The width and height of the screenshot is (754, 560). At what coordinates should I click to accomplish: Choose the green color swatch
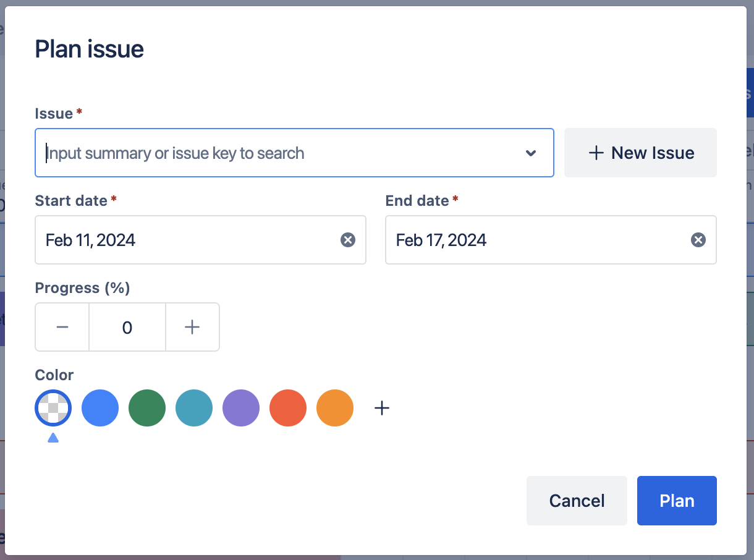(147, 408)
